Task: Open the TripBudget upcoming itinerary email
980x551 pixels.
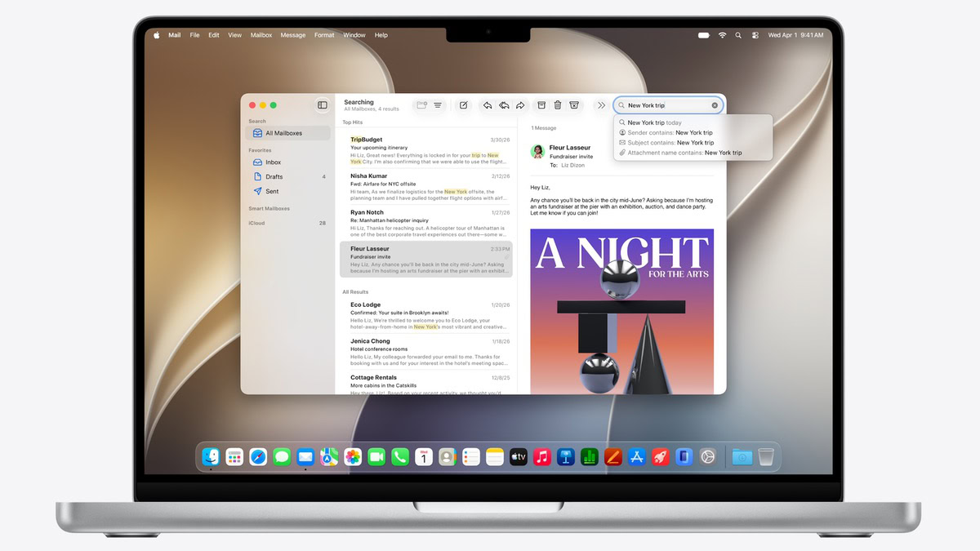Action: point(426,150)
